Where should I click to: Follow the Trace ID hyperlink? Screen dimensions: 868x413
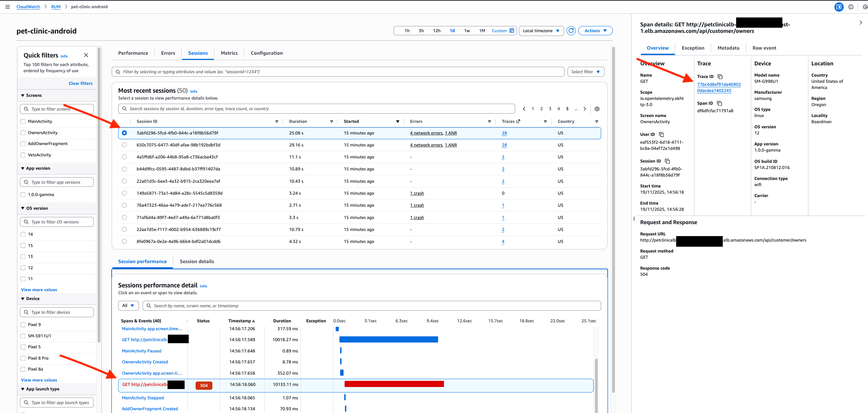point(718,84)
